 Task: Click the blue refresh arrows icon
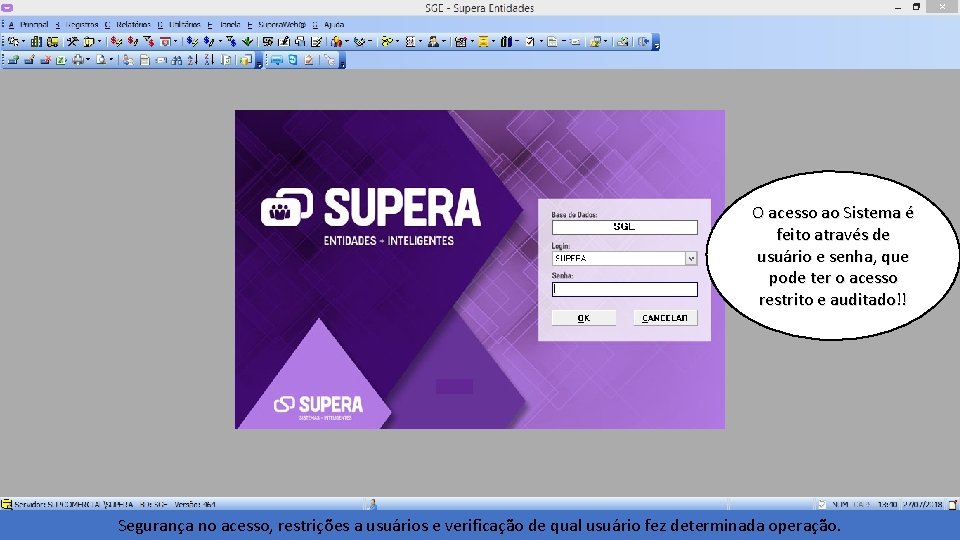pos(293,60)
